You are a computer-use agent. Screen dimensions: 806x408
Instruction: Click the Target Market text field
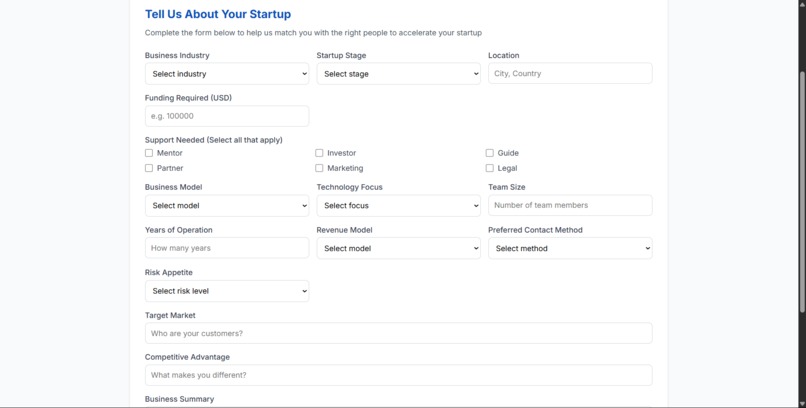[398, 333]
